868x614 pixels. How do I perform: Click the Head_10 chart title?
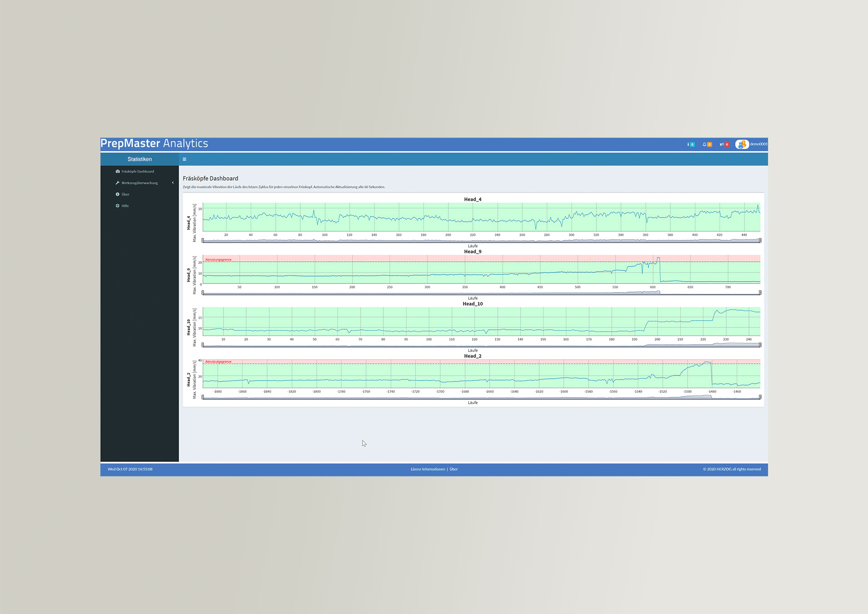click(472, 304)
